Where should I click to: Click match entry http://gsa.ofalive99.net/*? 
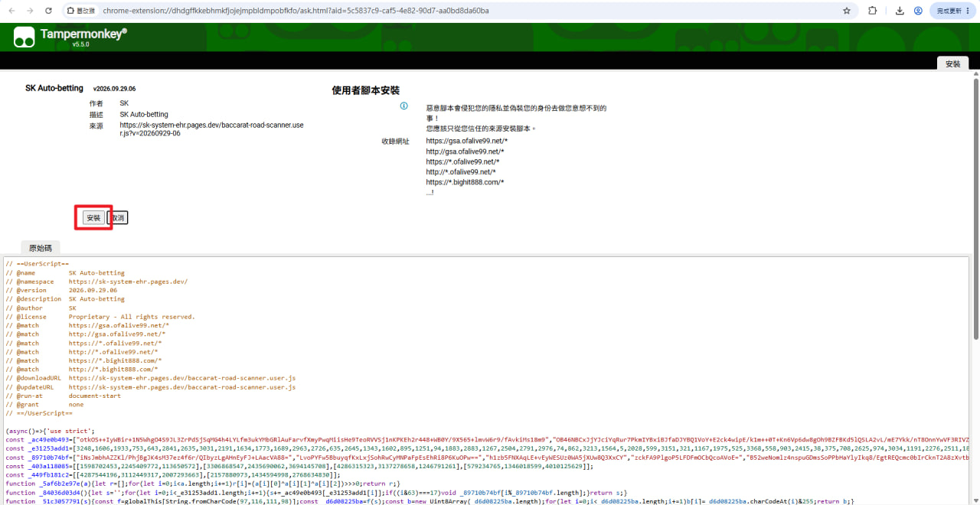(x=465, y=151)
